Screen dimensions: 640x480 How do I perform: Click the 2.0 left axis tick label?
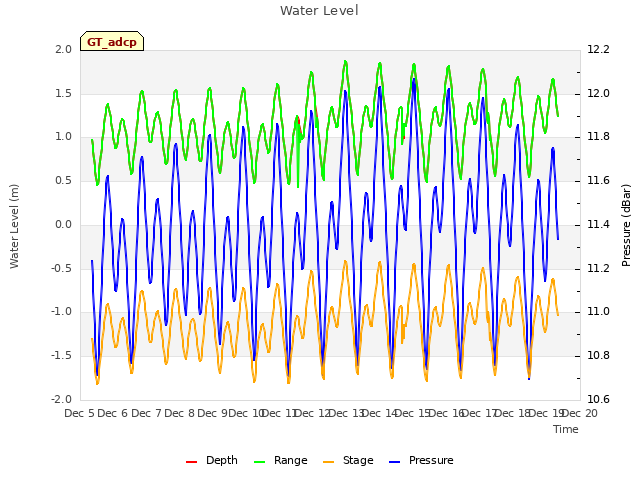point(64,49)
